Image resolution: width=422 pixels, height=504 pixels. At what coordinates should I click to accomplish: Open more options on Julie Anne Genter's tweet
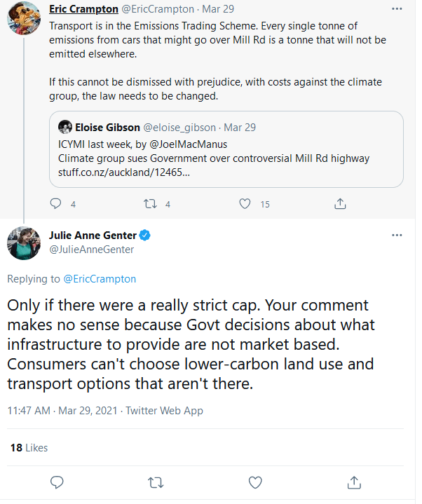coord(397,235)
